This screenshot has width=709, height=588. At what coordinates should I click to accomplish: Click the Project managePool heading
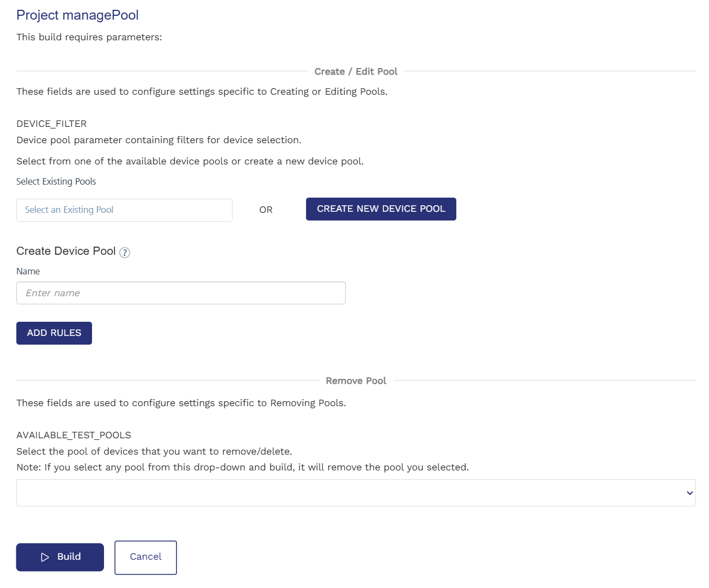77,15
